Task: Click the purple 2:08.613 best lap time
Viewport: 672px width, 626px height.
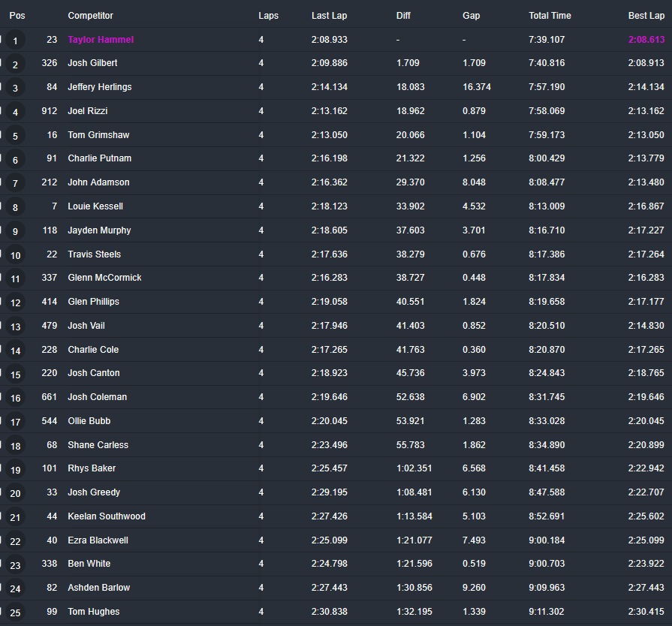Action: (x=646, y=40)
